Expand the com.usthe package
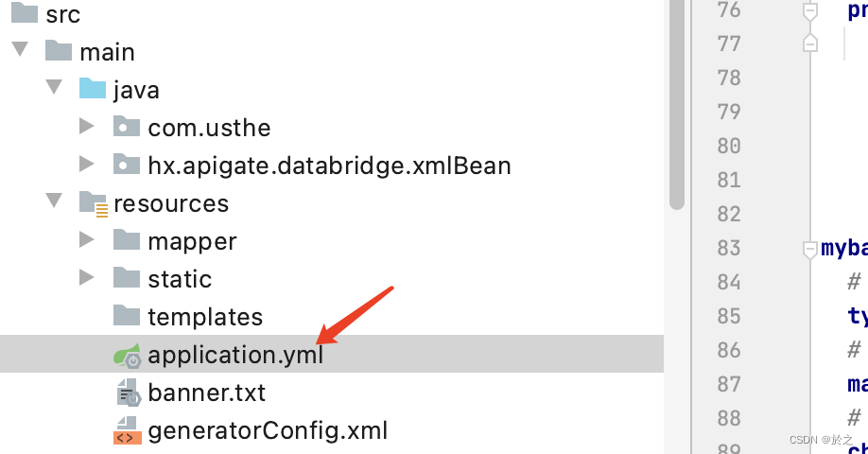 (87, 128)
